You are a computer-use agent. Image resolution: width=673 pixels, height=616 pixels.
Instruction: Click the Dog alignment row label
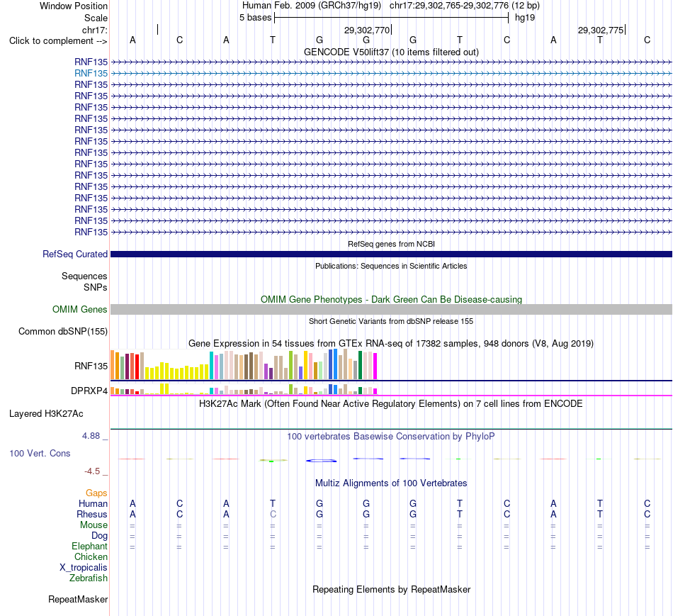pos(99,536)
